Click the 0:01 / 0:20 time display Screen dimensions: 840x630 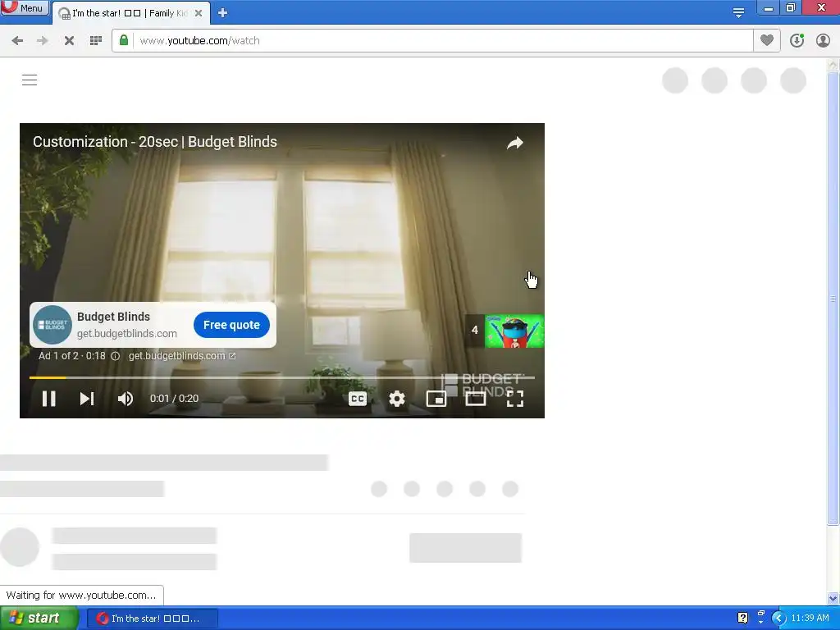[x=174, y=399]
